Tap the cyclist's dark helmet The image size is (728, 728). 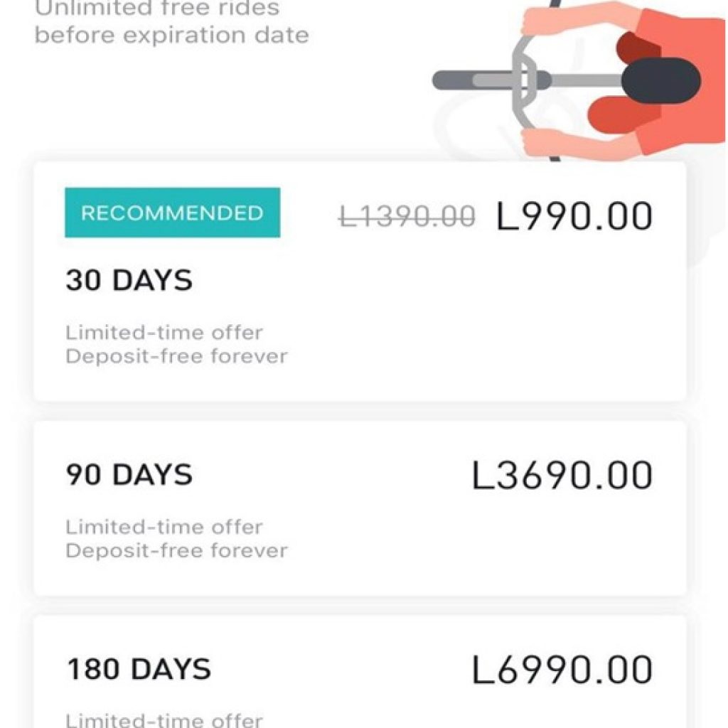pyautogui.click(x=660, y=80)
